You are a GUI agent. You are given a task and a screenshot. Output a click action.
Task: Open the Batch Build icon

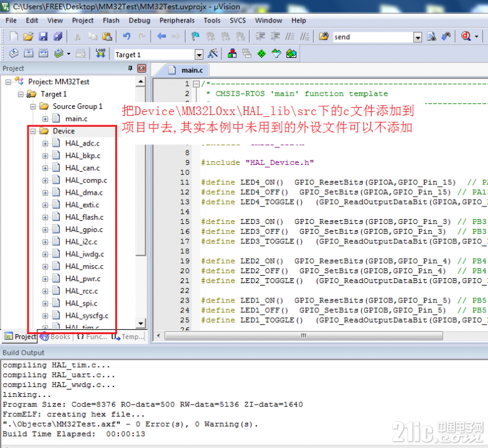tap(59, 54)
